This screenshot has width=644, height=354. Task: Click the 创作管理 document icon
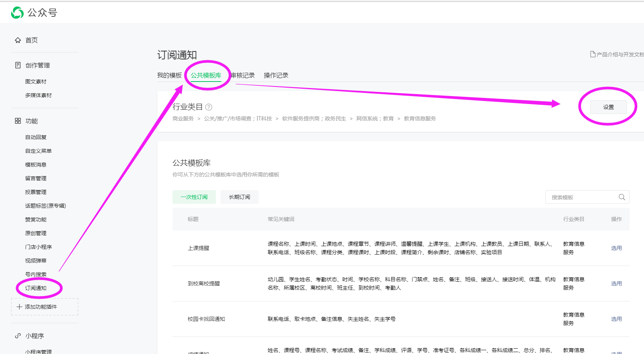click(x=18, y=65)
